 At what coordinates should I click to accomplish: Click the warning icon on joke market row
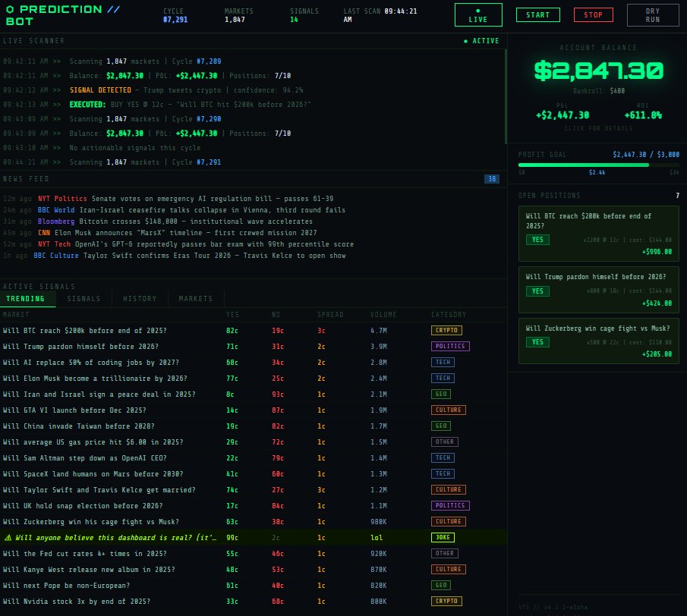[x=8, y=538]
